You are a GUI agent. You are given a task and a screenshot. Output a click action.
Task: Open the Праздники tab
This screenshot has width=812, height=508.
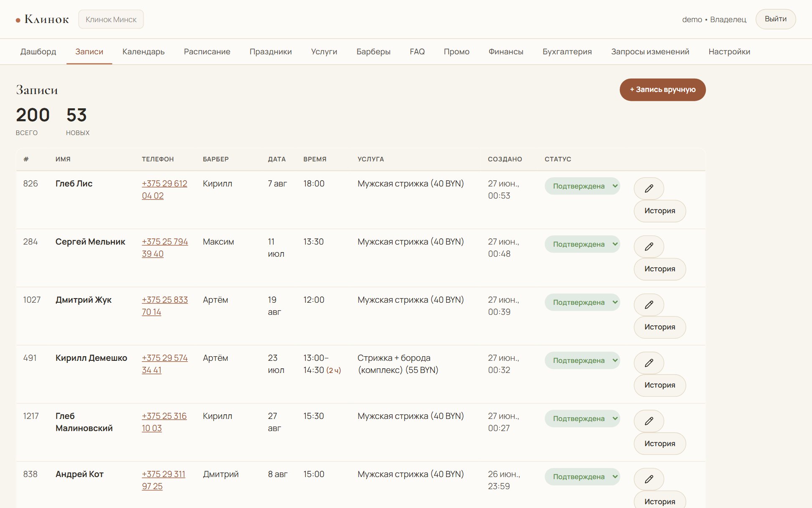pos(271,51)
